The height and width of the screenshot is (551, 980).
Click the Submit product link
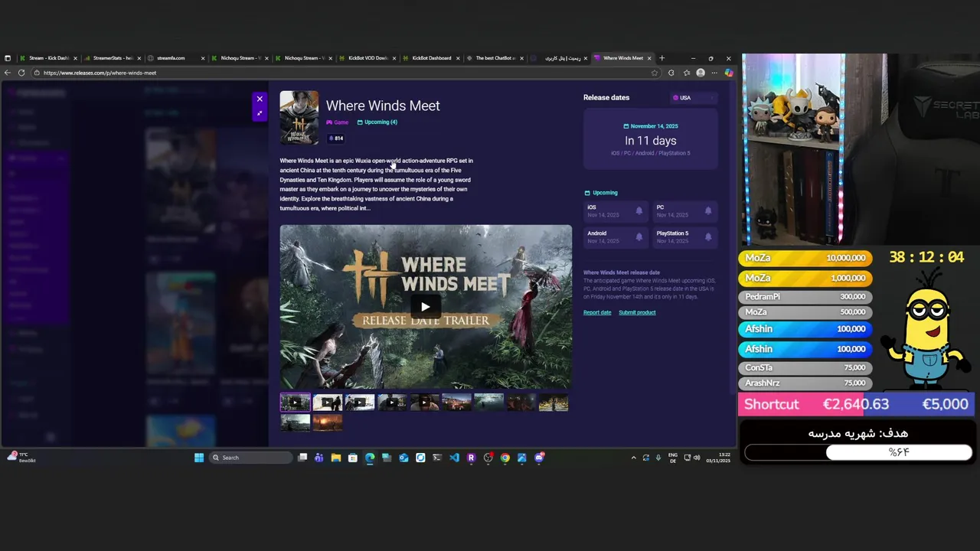(637, 312)
